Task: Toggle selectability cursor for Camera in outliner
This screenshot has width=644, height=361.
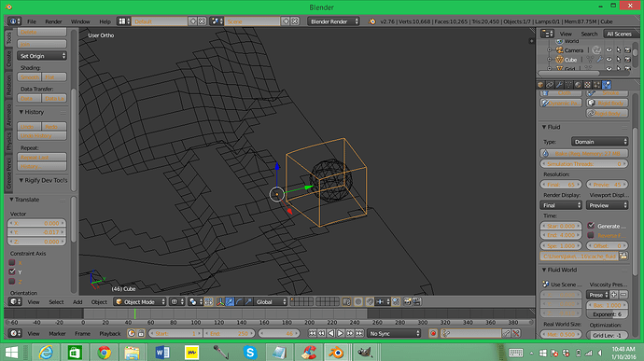Action: (x=619, y=50)
